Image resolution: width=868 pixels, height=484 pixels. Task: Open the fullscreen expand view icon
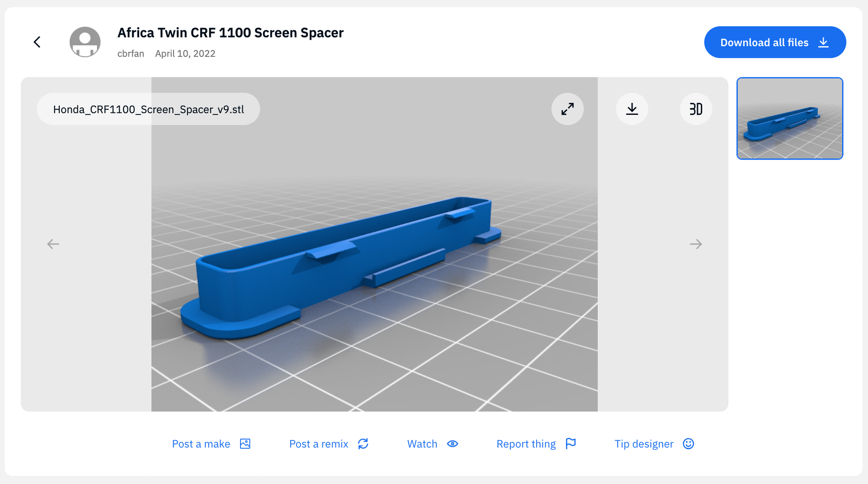tap(567, 109)
